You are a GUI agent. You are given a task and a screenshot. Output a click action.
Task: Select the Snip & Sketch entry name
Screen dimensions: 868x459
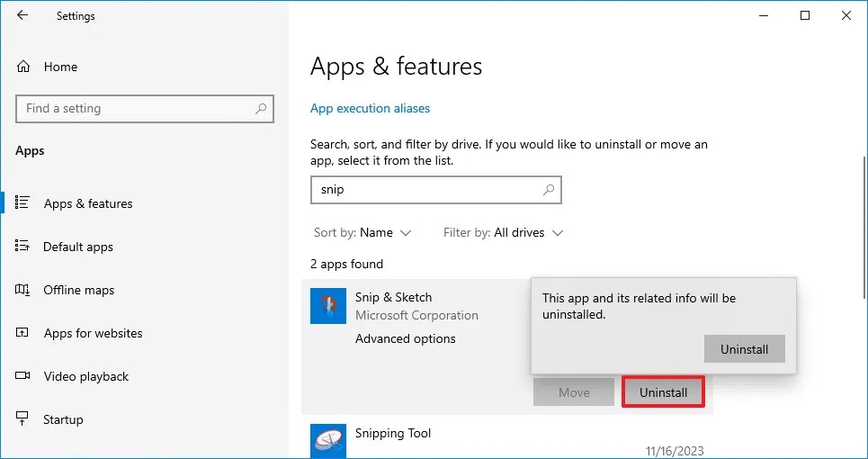(393, 297)
